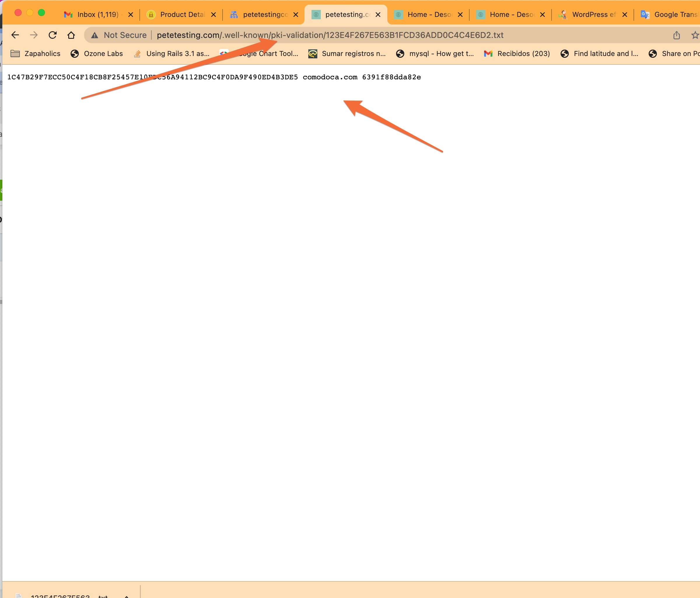Close the active petetesting.com tab
This screenshot has width=700, height=598.
click(378, 15)
